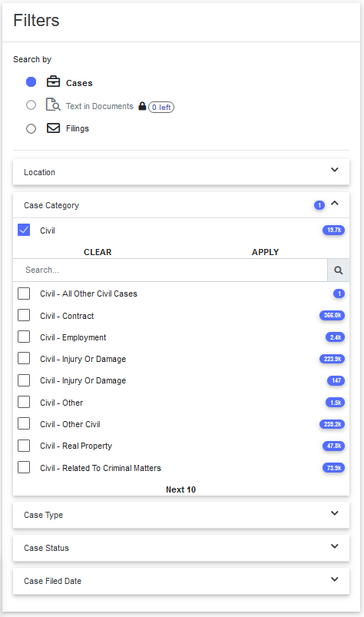Click the 'Civil - Employment' label text

[x=73, y=337]
